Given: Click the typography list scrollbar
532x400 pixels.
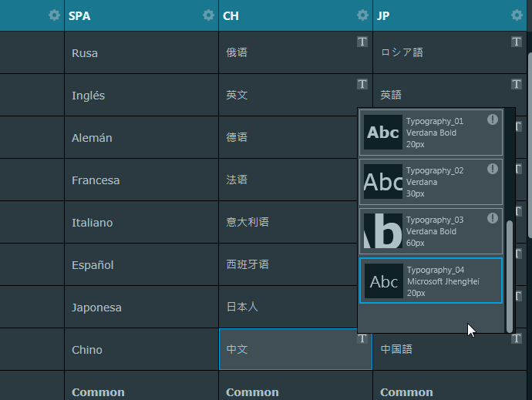Looking at the screenshot, I should coord(510,274).
